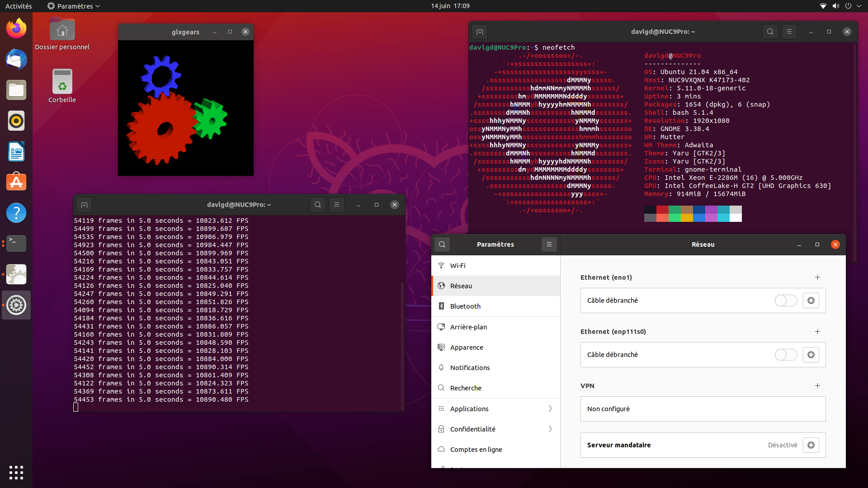Open settings for Ethernet eno1
The width and height of the screenshot is (868, 488).
pyautogui.click(x=811, y=300)
